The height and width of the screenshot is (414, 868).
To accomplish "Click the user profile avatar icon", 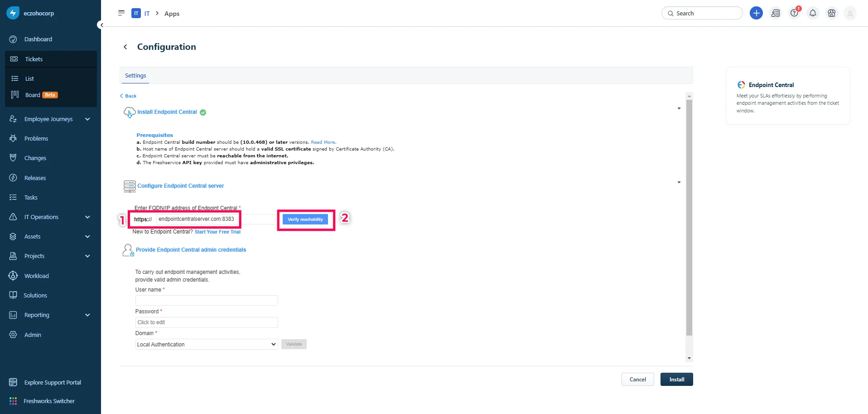I will 850,14.
